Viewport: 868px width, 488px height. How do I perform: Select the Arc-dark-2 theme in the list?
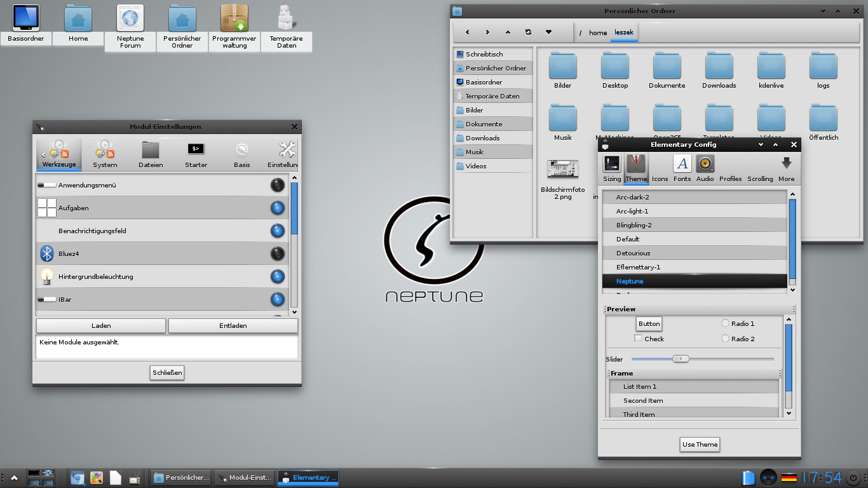(x=695, y=197)
